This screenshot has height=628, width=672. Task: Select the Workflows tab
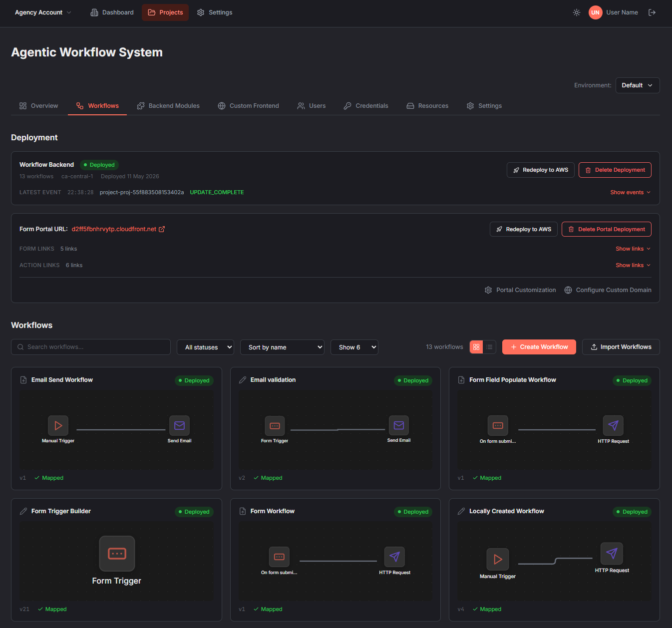click(x=97, y=106)
